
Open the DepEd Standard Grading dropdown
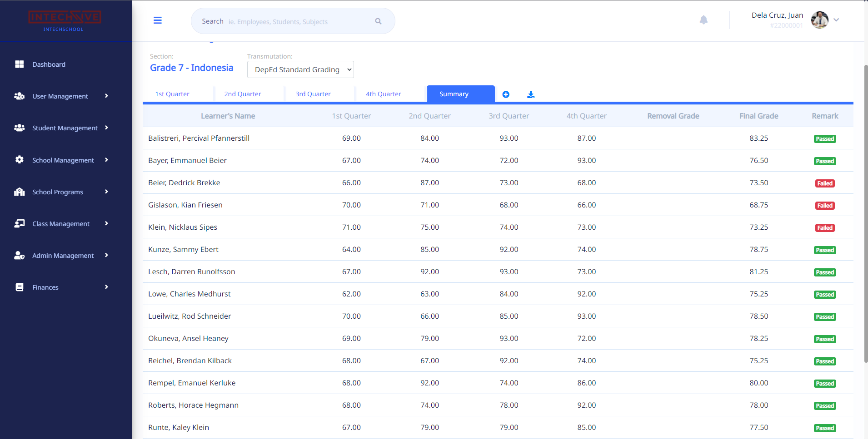[300, 69]
